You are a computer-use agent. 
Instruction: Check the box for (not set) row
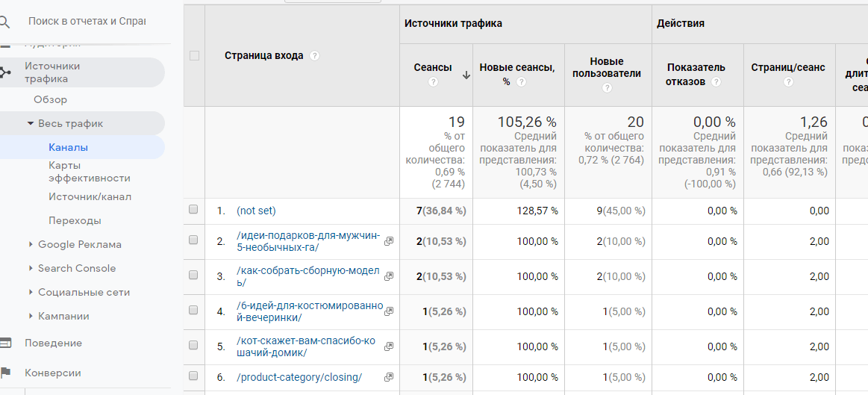[x=194, y=211]
